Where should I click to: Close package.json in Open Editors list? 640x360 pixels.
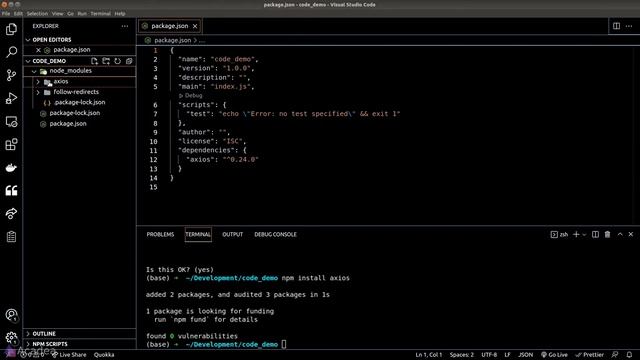38,50
